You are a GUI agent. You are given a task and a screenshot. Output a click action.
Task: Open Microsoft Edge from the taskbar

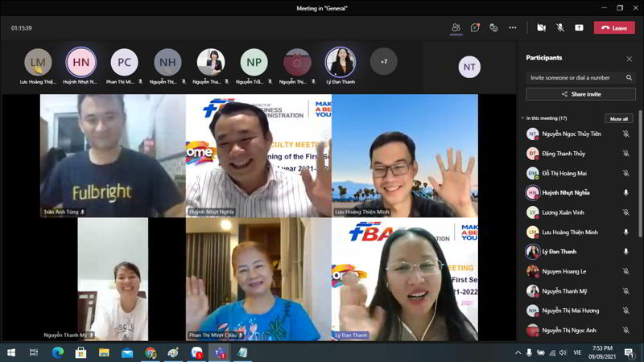[57, 352]
